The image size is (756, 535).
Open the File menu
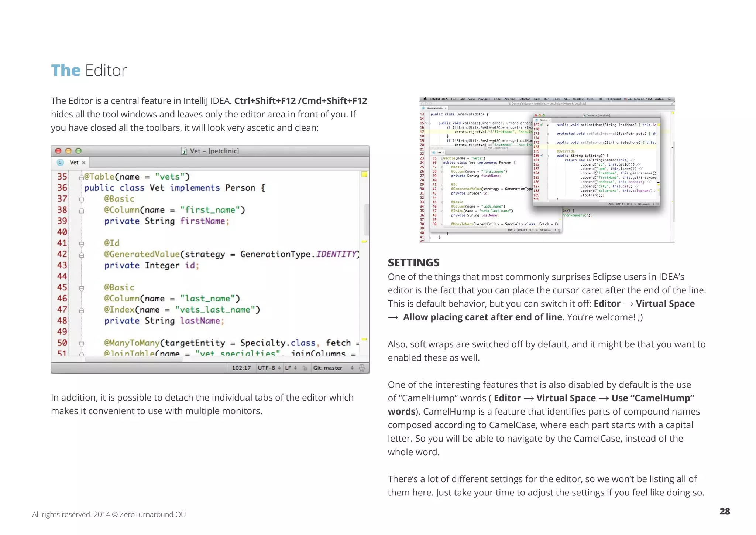coord(453,99)
